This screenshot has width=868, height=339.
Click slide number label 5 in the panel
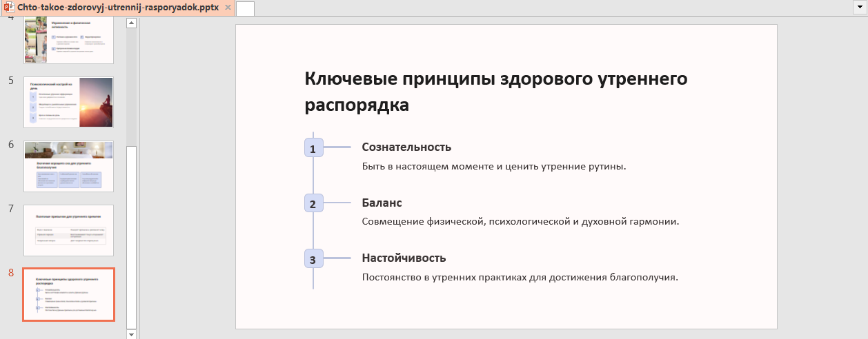[x=11, y=81]
